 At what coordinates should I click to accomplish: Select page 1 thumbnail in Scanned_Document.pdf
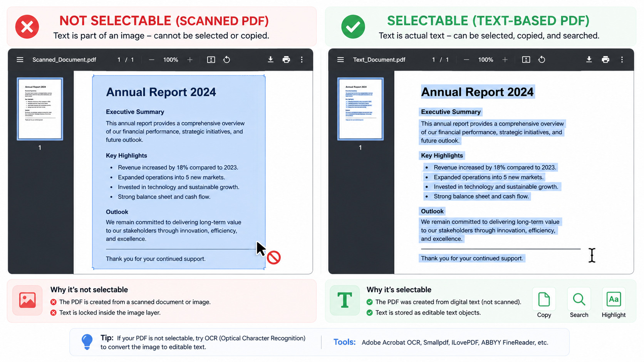pos(40,109)
